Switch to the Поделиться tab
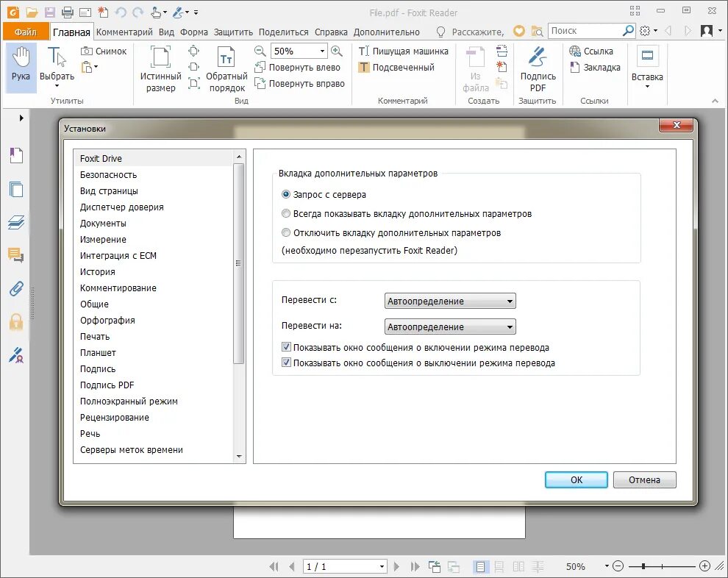 point(284,32)
